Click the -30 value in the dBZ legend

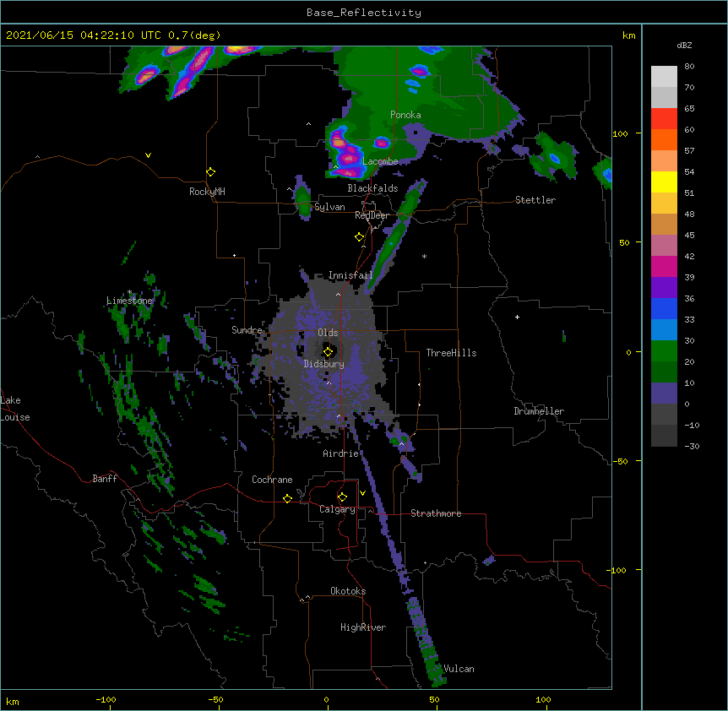[692, 446]
